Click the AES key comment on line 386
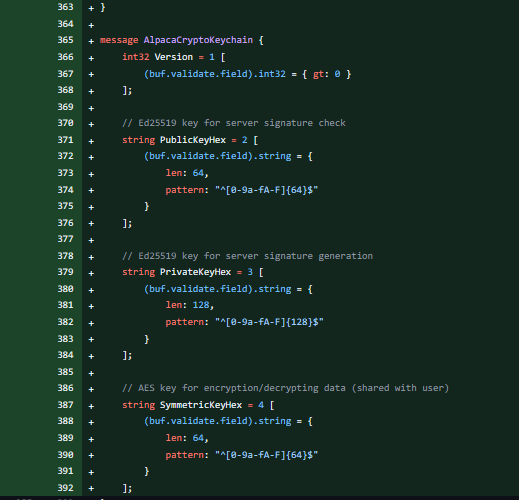Image resolution: width=519 pixels, height=500 pixels. (x=285, y=388)
